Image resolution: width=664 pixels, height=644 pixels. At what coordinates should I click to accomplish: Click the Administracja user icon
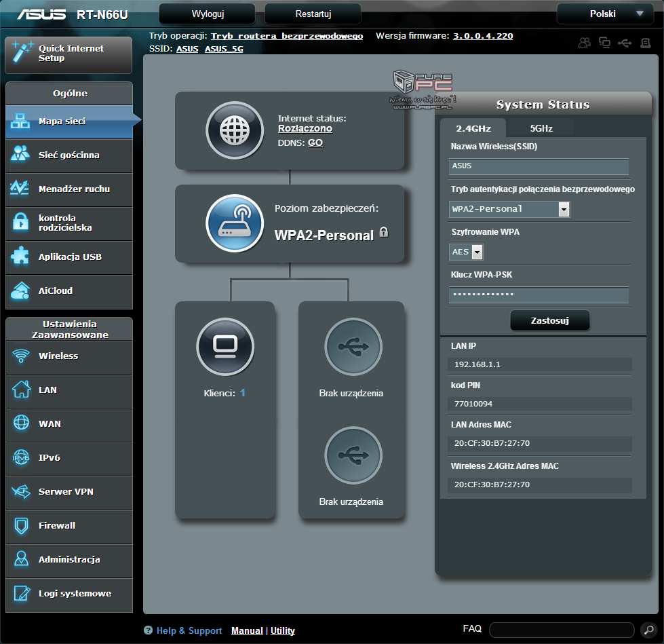pyautogui.click(x=21, y=559)
